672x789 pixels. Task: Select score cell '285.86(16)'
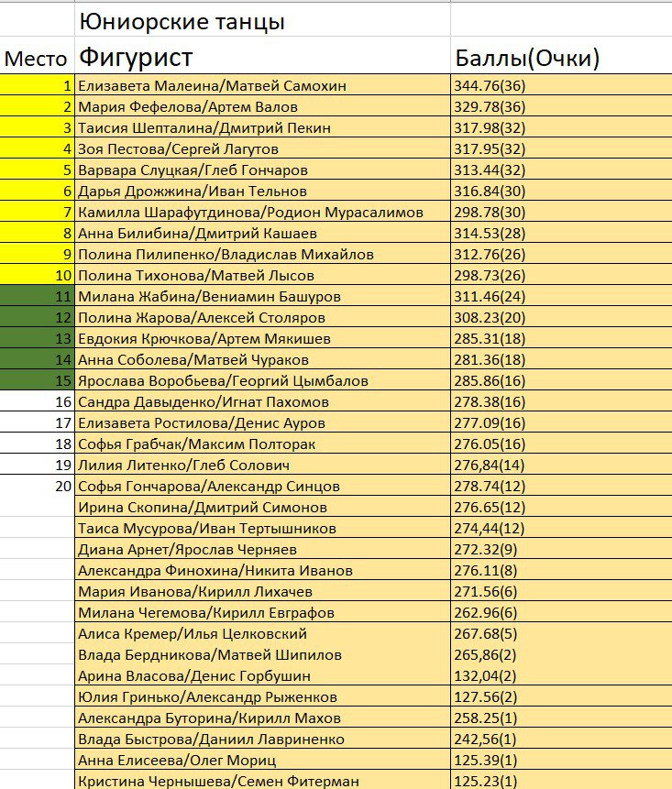coord(561,380)
